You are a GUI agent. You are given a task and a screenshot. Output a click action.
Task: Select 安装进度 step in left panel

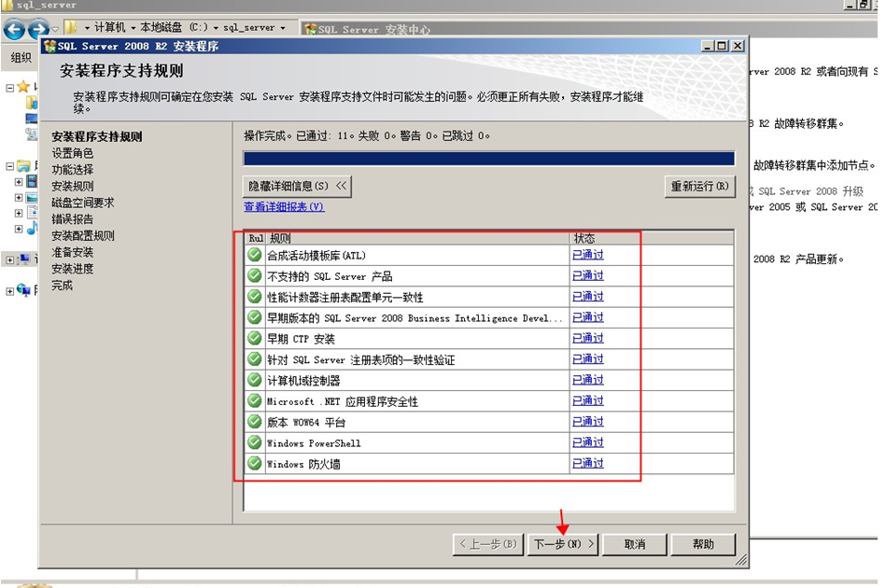coord(72,268)
